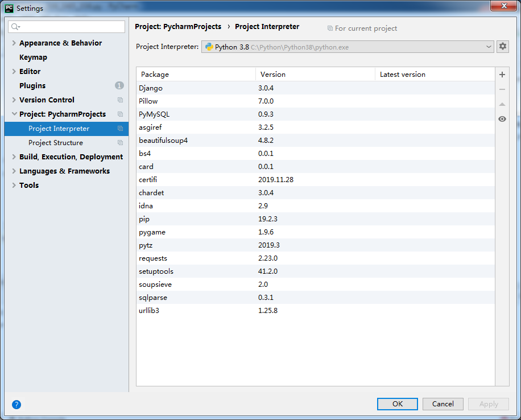Expand the Version Control section

pos(14,100)
